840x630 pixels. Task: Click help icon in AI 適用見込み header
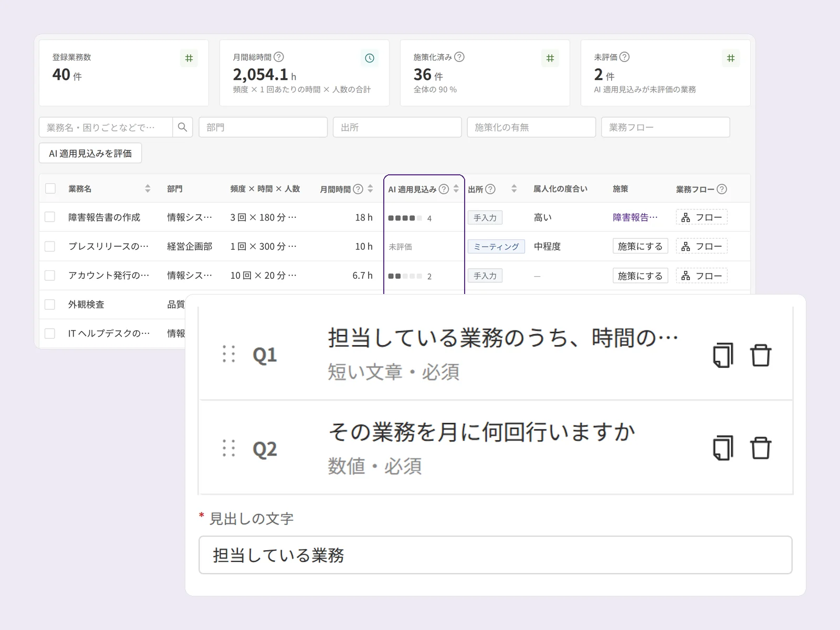click(444, 189)
